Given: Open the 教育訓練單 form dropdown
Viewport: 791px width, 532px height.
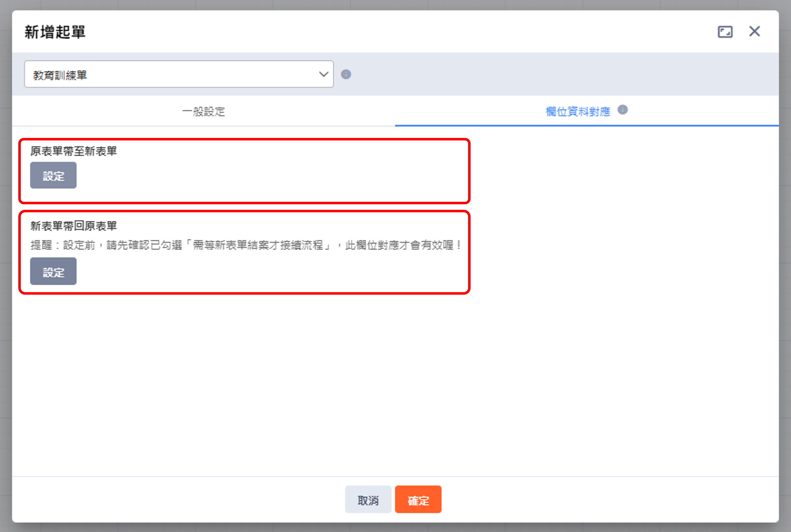Looking at the screenshot, I should (179, 74).
